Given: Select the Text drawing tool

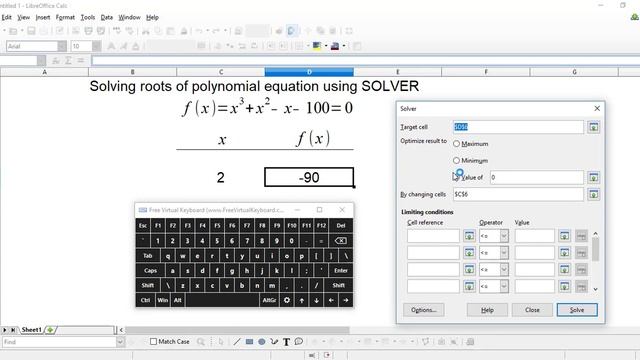Looking at the screenshot, I should [286, 342].
